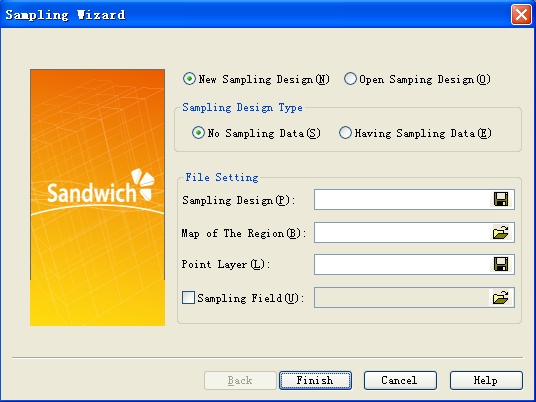Cancel the Sampling Wizard dialog
This screenshot has width=536, height=402.
400,380
